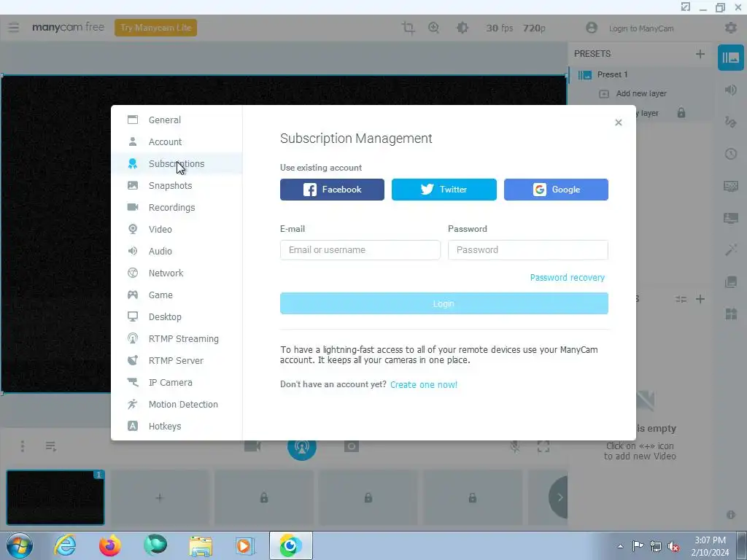Select scene thumbnail number 1

[55, 497]
